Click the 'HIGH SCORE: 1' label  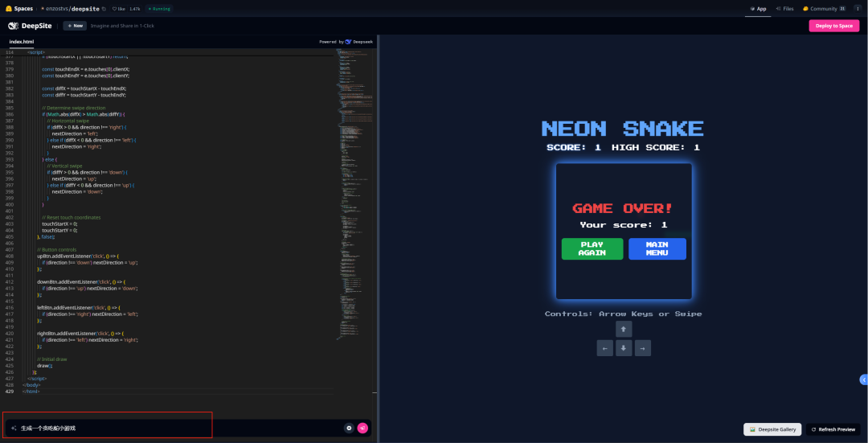point(656,147)
